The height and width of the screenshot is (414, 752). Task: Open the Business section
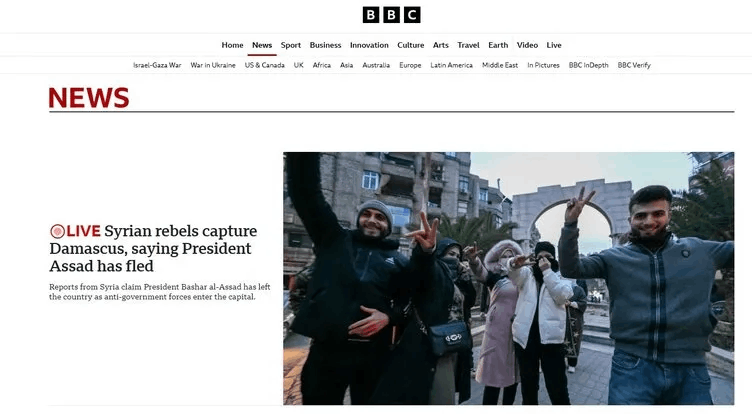point(325,45)
